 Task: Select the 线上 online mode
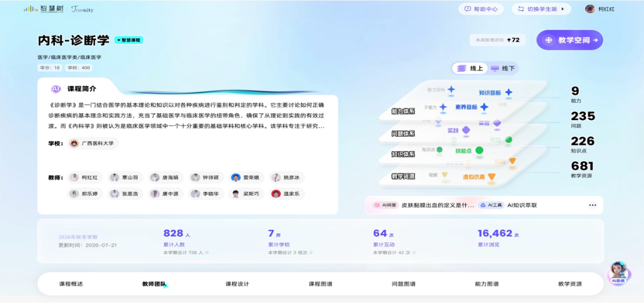[470, 68]
